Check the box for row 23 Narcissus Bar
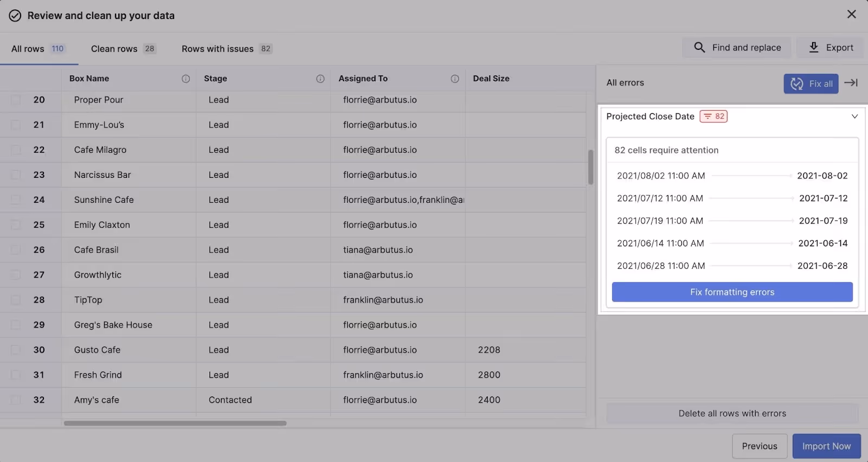Screen dimensions: 868x462 pos(16,175)
